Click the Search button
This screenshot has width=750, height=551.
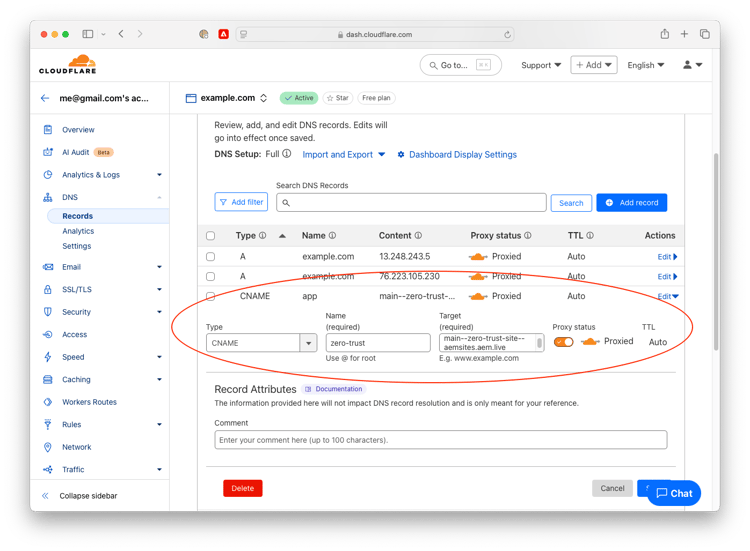(571, 203)
